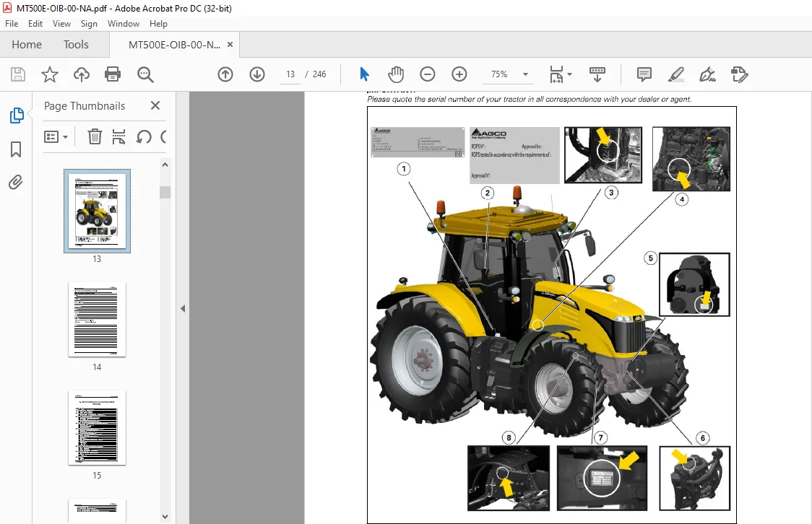Open the Attachments paperclip panel
This screenshot has height=524, width=812.
pyautogui.click(x=16, y=183)
